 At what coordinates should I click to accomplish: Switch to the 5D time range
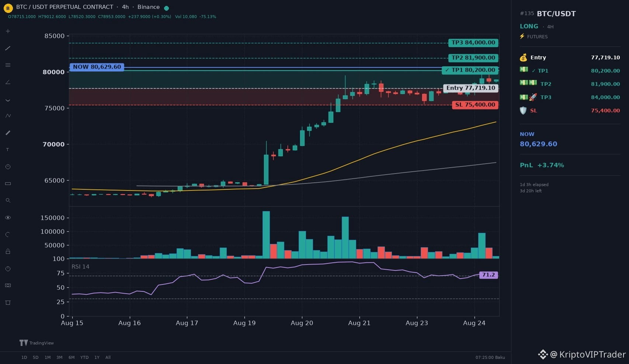tap(35, 357)
